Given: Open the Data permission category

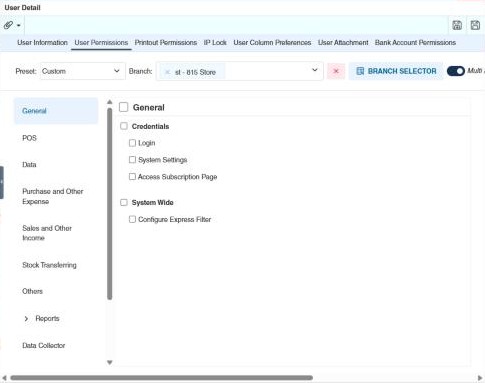Looking at the screenshot, I should click(29, 164).
